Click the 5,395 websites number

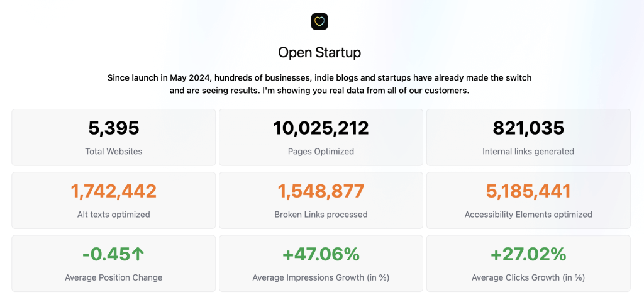(114, 128)
